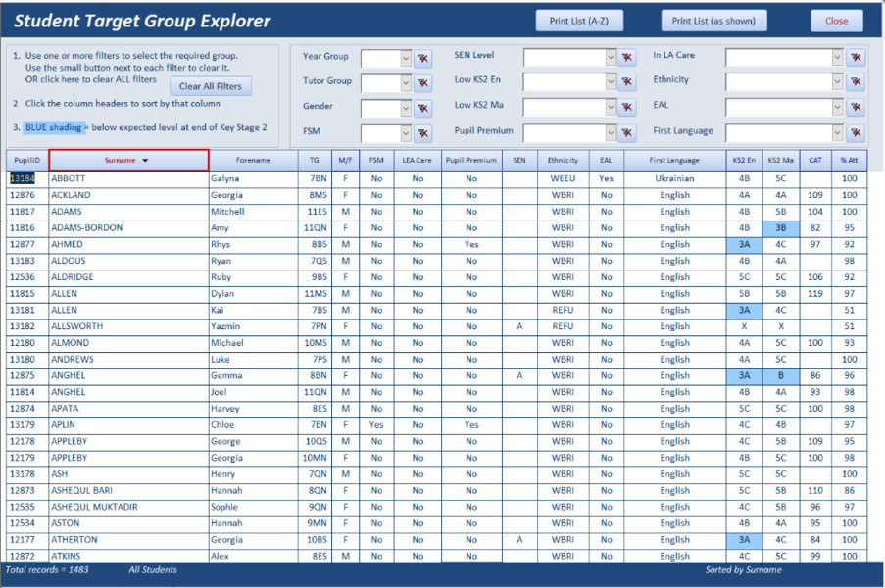
Task: Clear the Ethnicity filter icon
Action: click(856, 83)
